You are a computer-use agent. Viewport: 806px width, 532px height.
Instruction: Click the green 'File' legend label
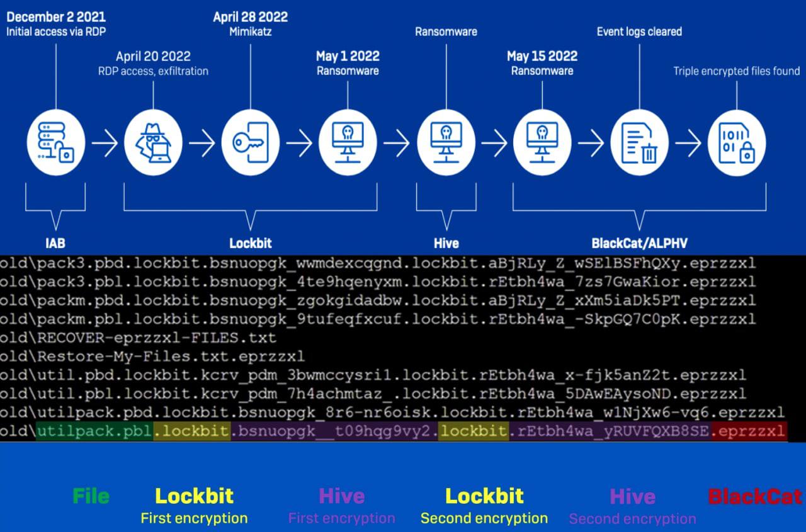point(91,496)
